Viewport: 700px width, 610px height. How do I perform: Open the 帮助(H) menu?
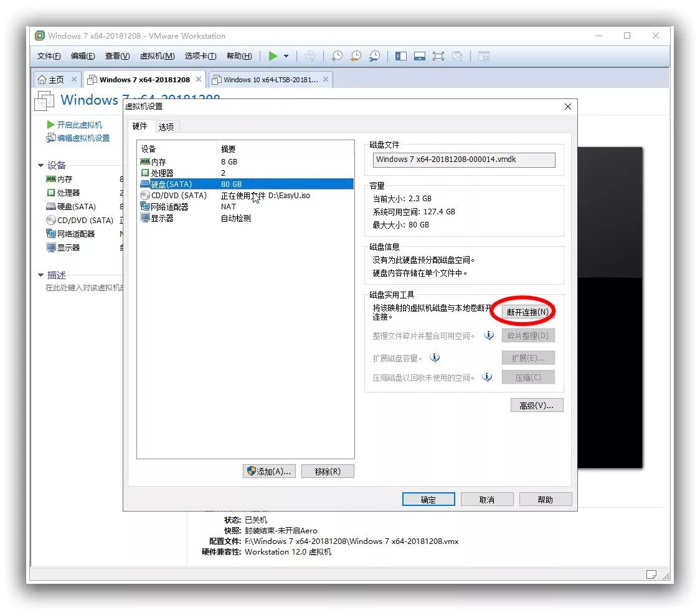coord(239,56)
